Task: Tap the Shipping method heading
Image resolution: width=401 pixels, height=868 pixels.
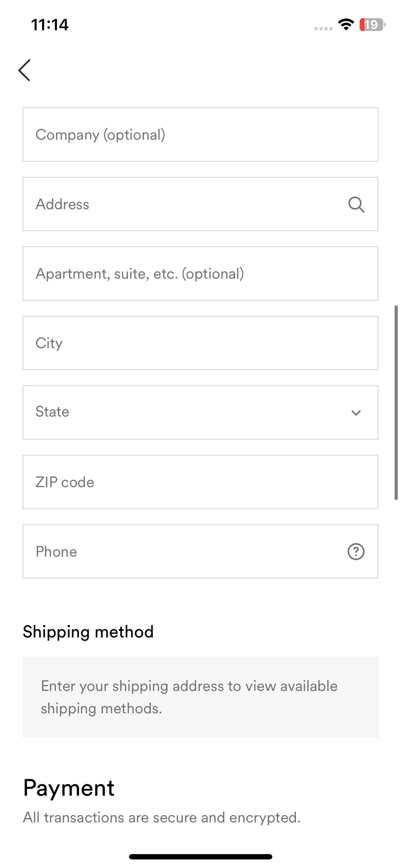Action: tap(88, 632)
